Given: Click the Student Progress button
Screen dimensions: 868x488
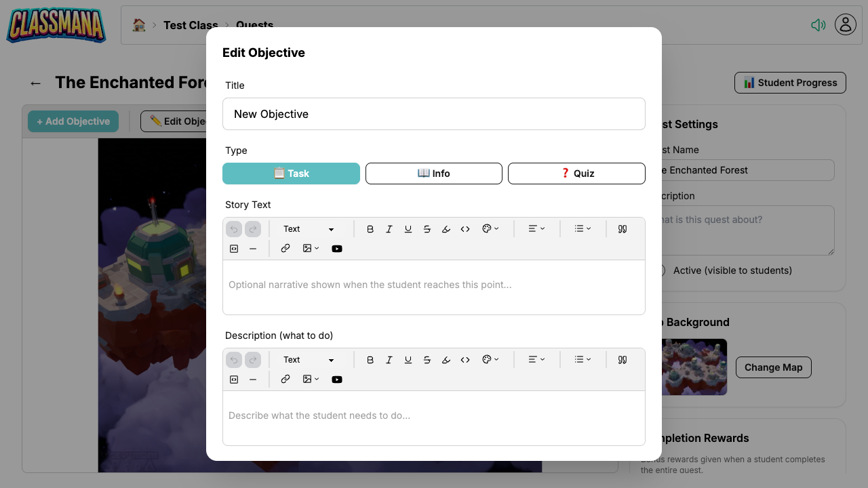Looking at the screenshot, I should pos(790,83).
